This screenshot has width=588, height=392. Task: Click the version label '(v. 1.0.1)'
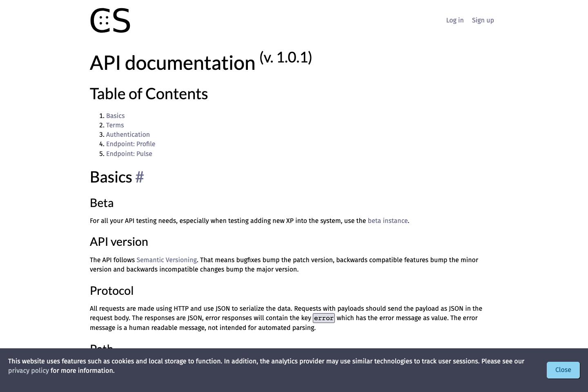286,57
